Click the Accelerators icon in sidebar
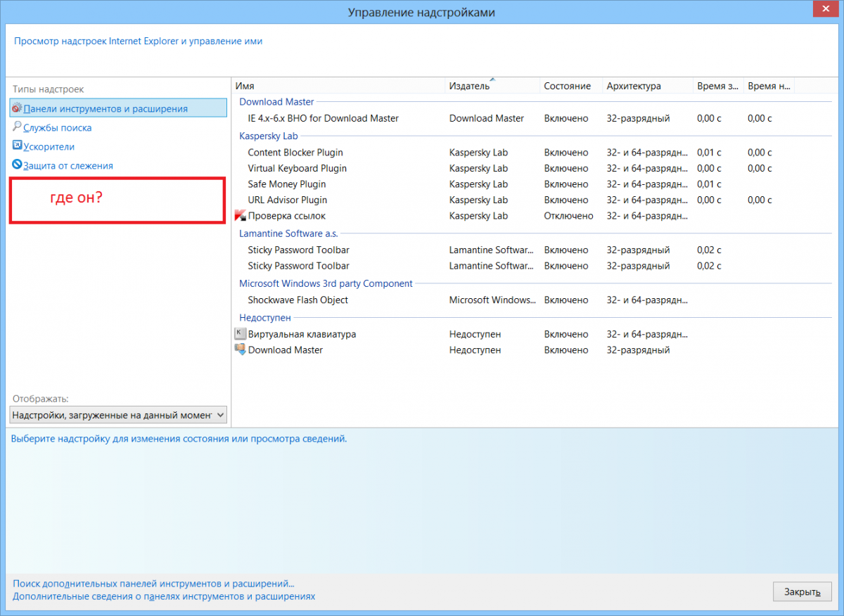This screenshot has height=616, width=844. pyautogui.click(x=17, y=146)
